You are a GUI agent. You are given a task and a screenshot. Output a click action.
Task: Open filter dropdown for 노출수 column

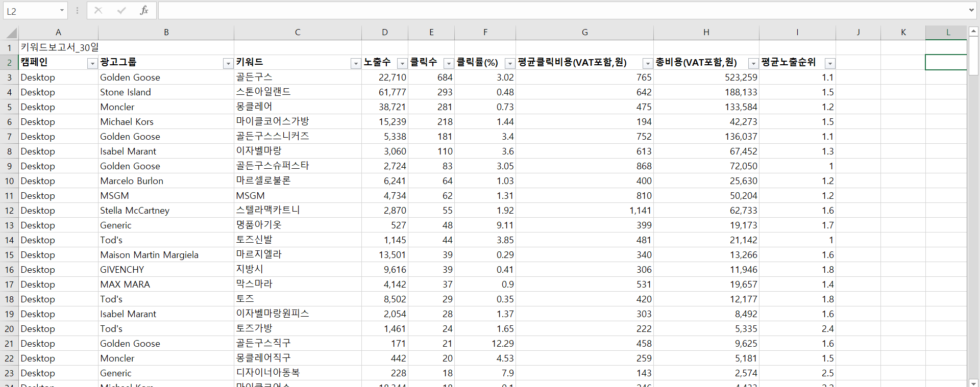402,63
